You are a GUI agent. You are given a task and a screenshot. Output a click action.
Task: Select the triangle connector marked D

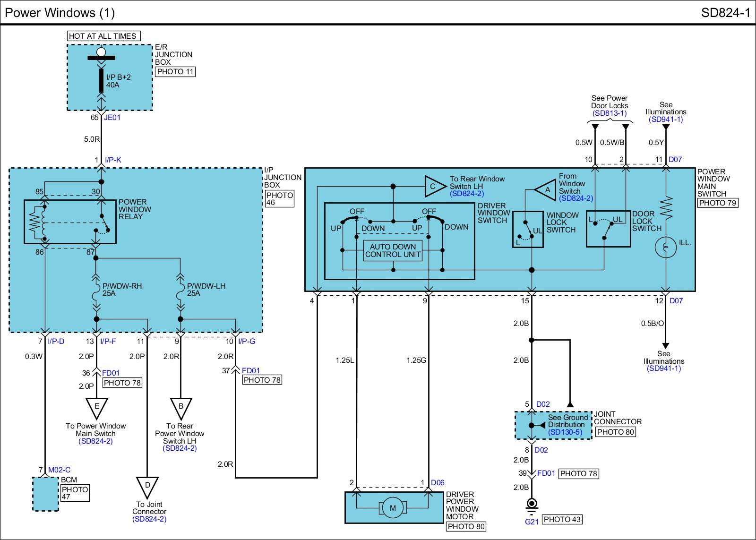pos(147,486)
